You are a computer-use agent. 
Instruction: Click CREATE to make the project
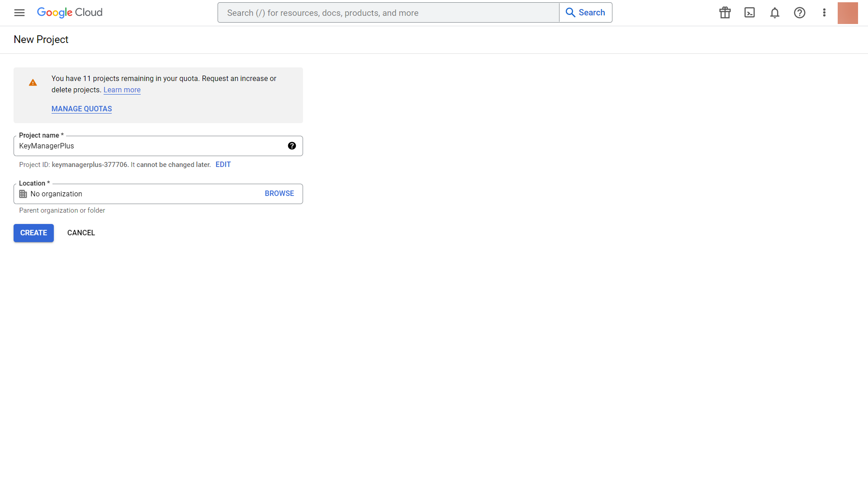pos(33,233)
